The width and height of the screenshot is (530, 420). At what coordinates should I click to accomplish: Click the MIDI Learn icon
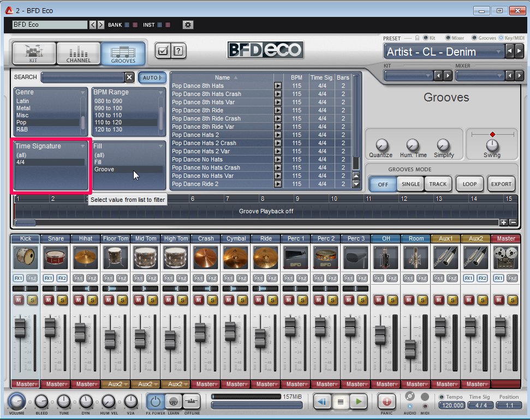174,402
